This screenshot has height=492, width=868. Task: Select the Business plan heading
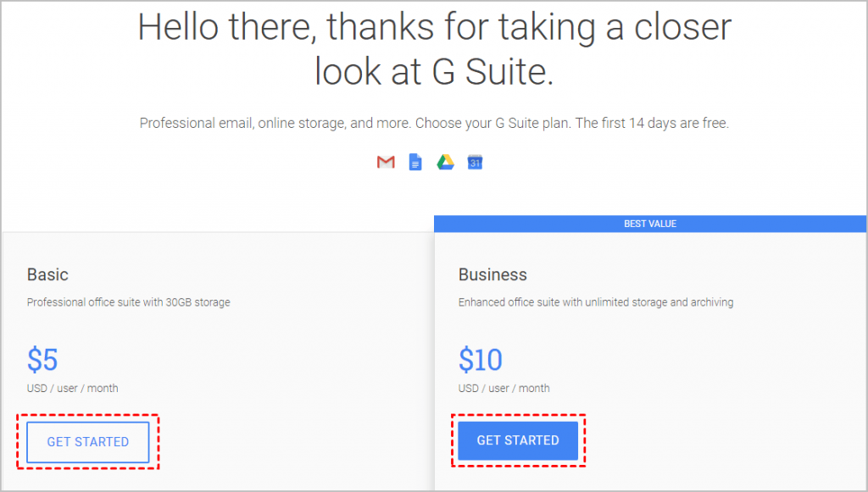point(492,274)
